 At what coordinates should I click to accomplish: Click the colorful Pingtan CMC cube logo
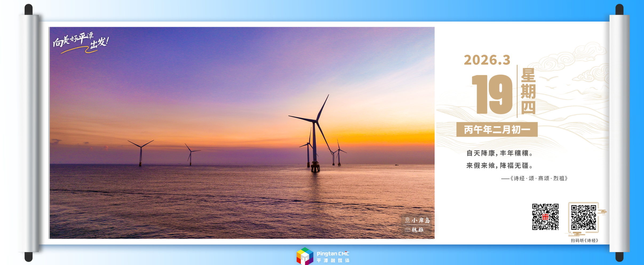[x=305, y=256]
